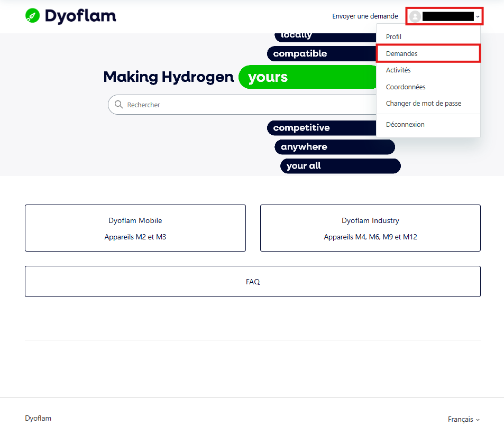The width and height of the screenshot is (504, 436).
Task: Open the FAQ category card
Action: (253, 282)
